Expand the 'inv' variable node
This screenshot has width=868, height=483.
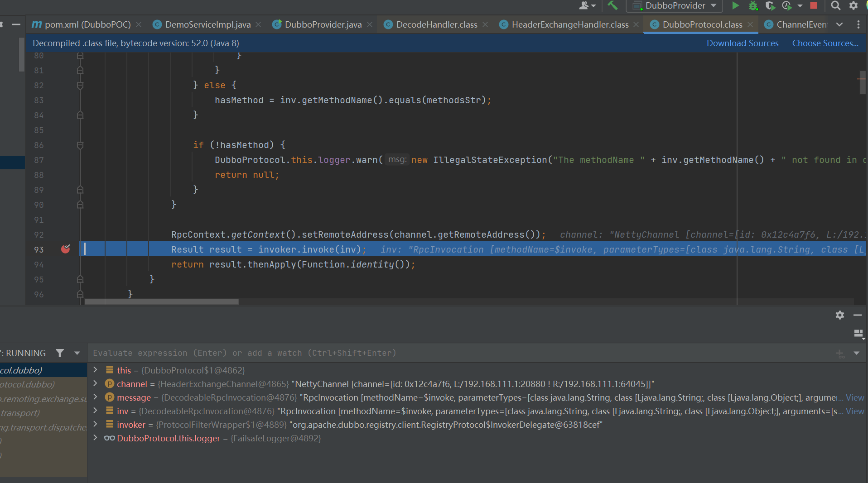tap(95, 410)
